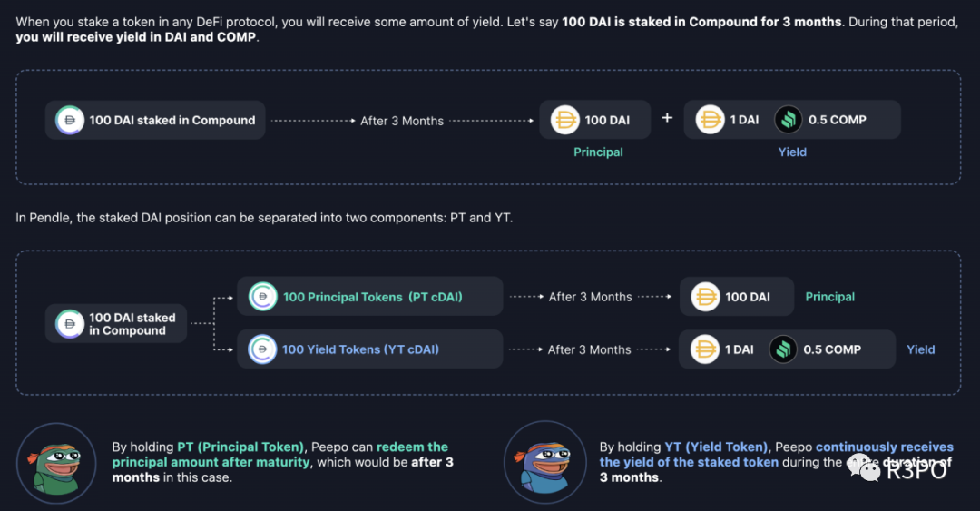Click the DAI coin icon above Principal label in top box
Viewport: 980px width, 511px height.
coord(564,120)
